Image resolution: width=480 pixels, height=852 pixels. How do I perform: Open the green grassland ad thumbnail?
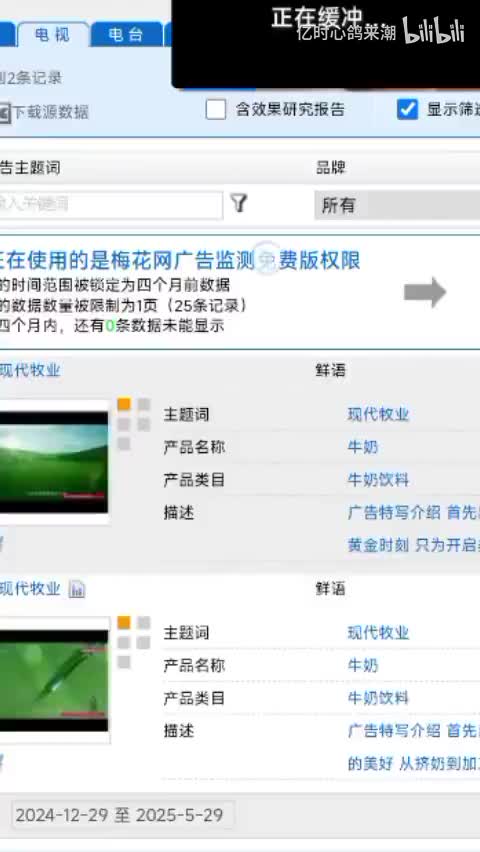tap(53, 462)
